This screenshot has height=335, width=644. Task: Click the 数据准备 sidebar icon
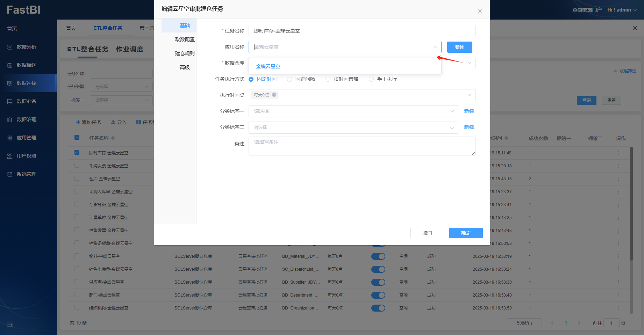(x=10, y=101)
